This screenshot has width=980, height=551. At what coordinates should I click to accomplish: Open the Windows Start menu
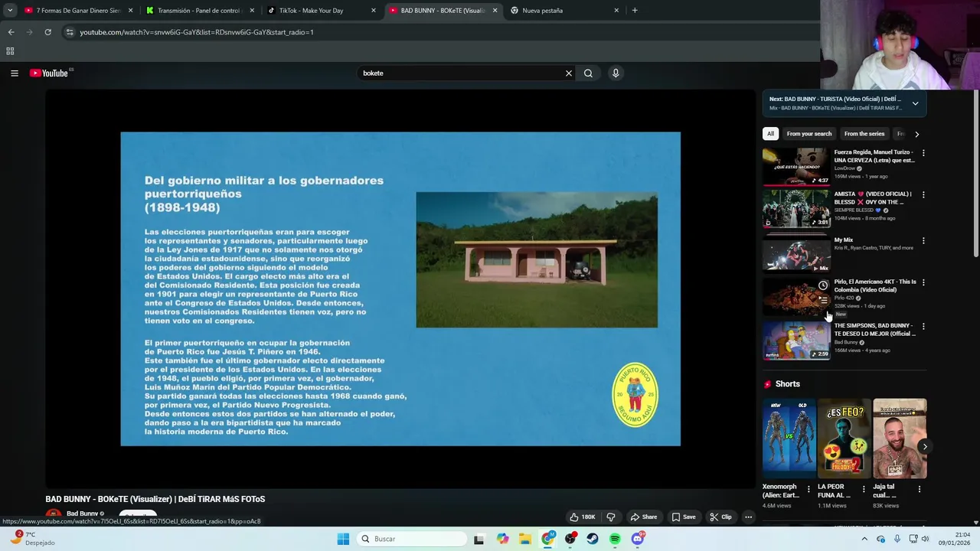point(343,539)
